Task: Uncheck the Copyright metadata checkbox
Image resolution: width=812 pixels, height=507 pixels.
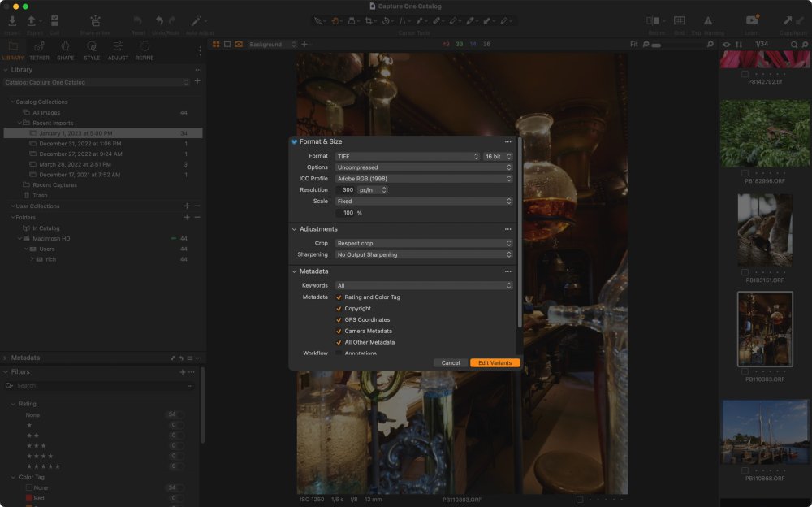Action: tap(339, 309)
